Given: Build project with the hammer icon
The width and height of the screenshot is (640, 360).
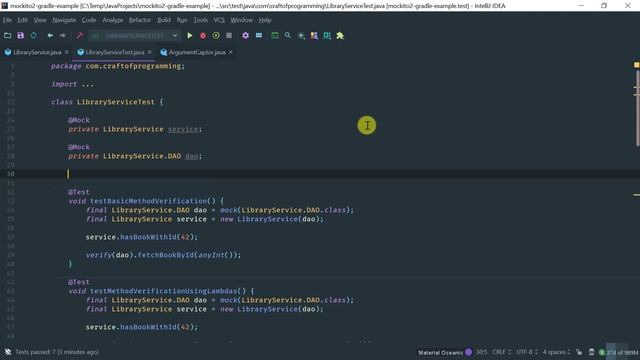Looking at the screenshot, I should click(79, 36).
